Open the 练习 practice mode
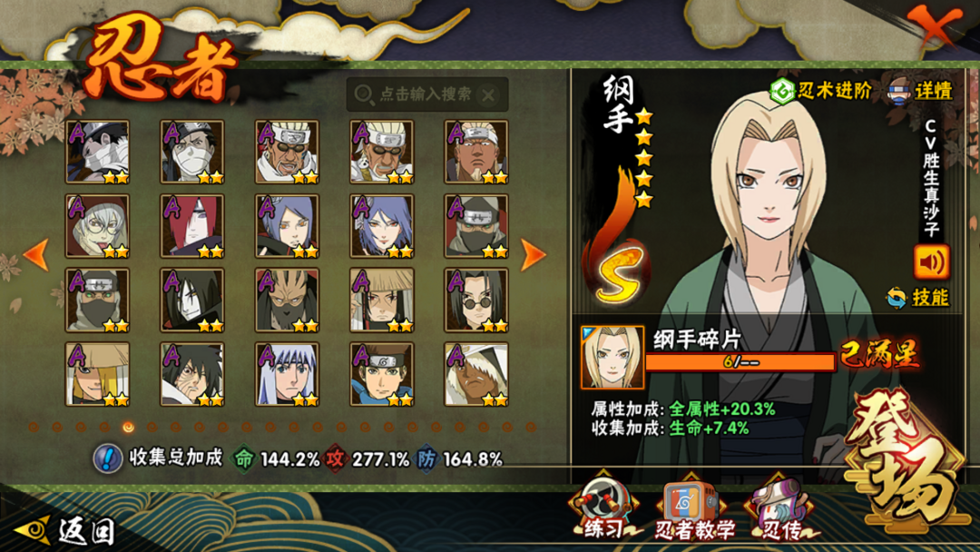This screenshot has height=552, width=980. coord(604,507)
